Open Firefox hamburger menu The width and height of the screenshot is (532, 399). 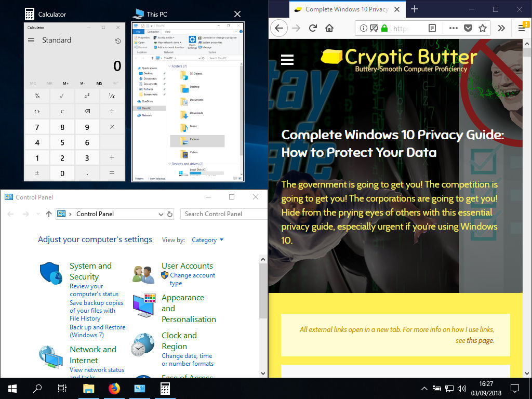[x=522, y=28]
